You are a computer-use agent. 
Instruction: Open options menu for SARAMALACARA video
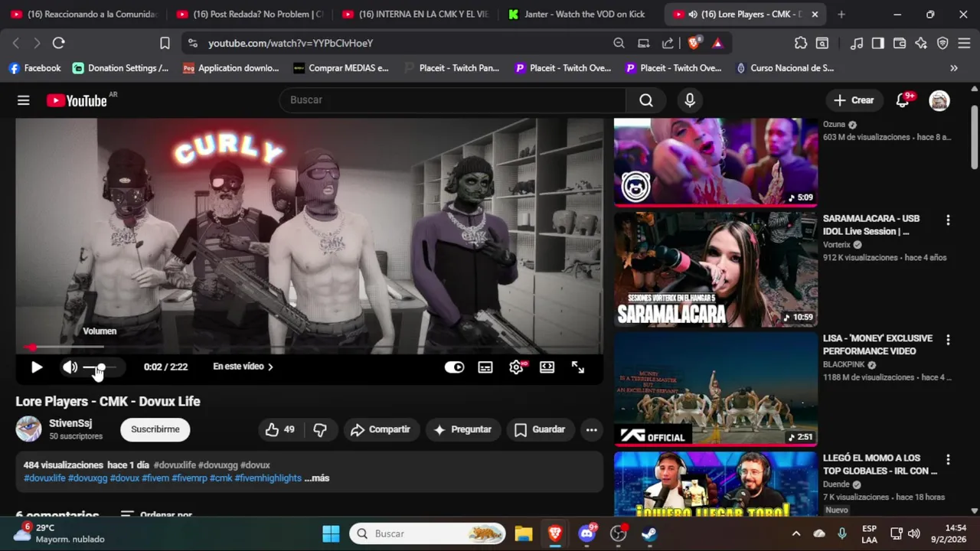point(948,220)
